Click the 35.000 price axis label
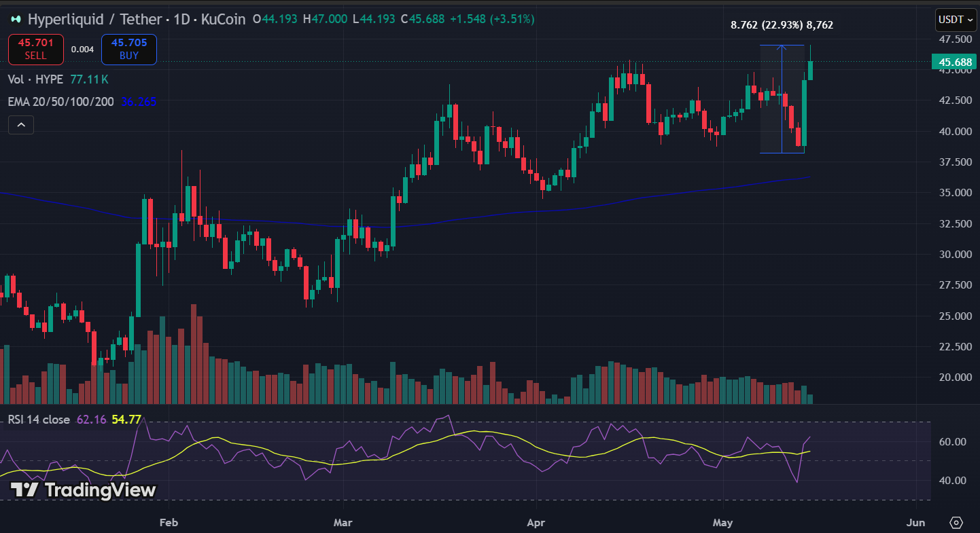The height and width of the screenshot is (533, 980). coord(955,193)
